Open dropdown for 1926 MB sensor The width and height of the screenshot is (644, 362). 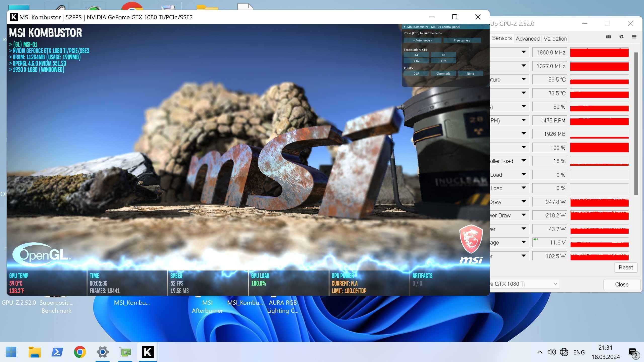pos(524,133)
